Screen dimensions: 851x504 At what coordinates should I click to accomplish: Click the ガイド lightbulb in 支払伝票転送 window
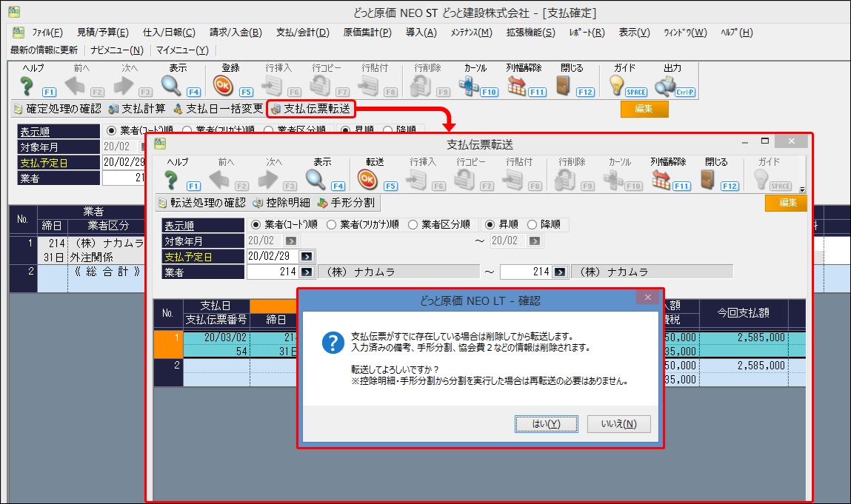[761, 180]
